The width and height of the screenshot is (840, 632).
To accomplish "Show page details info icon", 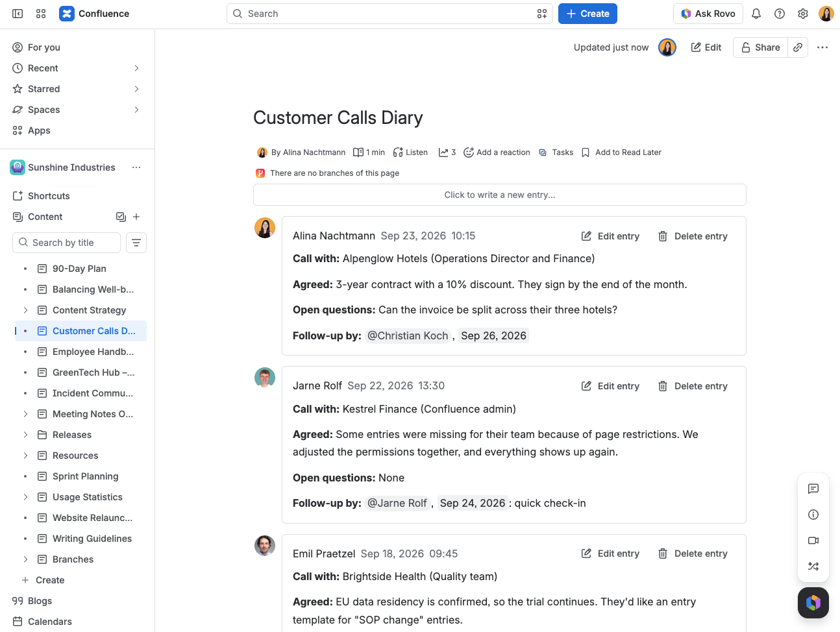I will (813, 515).
